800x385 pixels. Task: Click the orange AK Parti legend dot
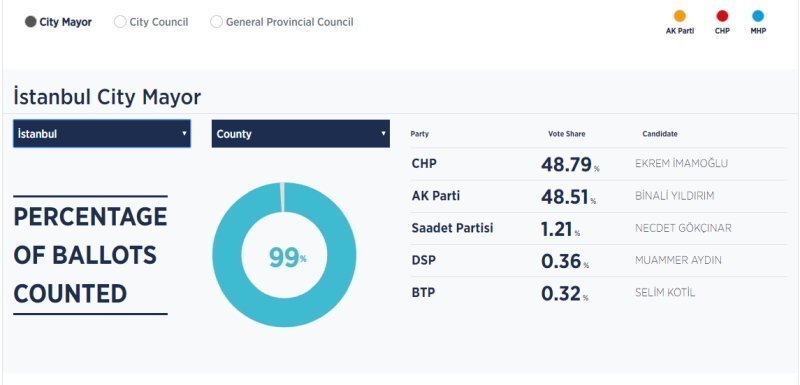click(x=680, y=16)
